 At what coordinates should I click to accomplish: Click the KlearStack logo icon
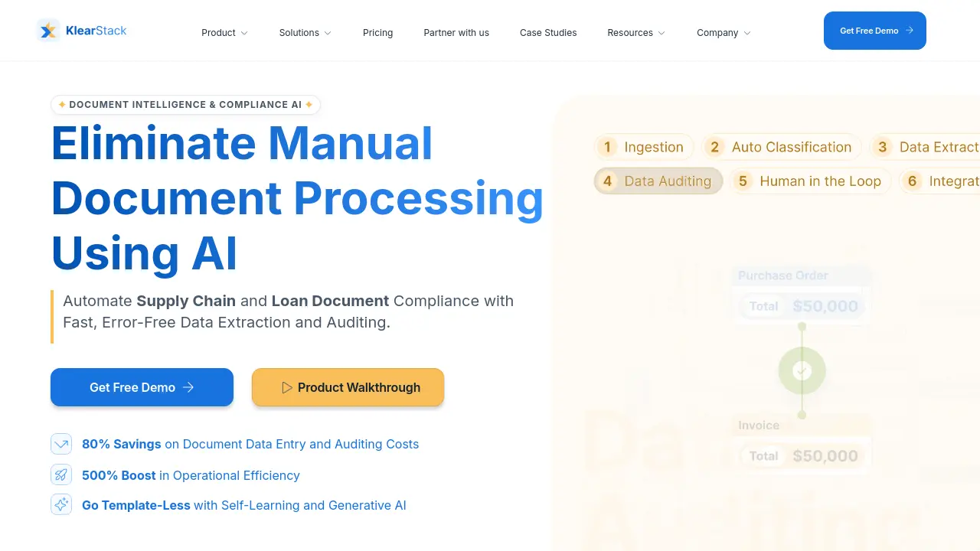[47, 30]
